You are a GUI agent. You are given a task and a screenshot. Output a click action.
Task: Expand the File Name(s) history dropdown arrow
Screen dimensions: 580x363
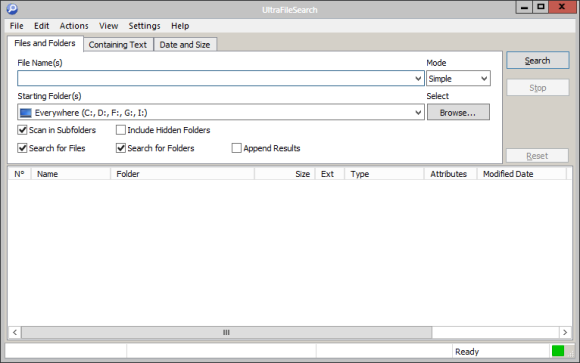tap(418, 78)
